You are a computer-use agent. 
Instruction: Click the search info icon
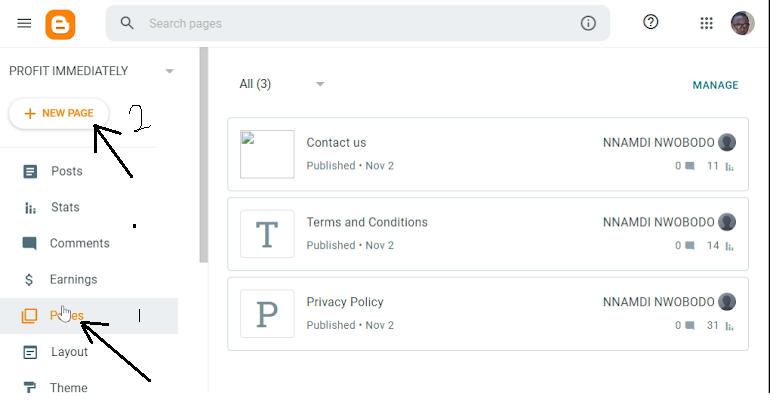pyautogui.click(x=588, y=23)
